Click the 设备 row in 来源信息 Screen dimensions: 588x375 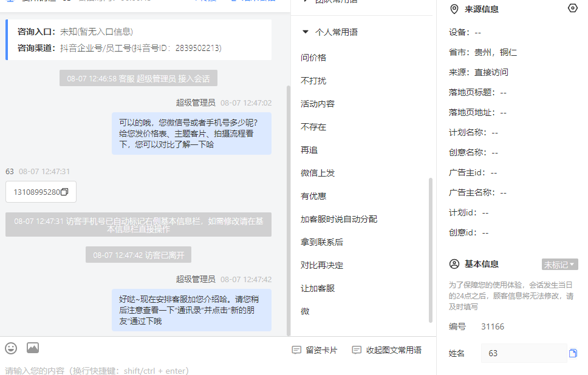pos(465,33)
